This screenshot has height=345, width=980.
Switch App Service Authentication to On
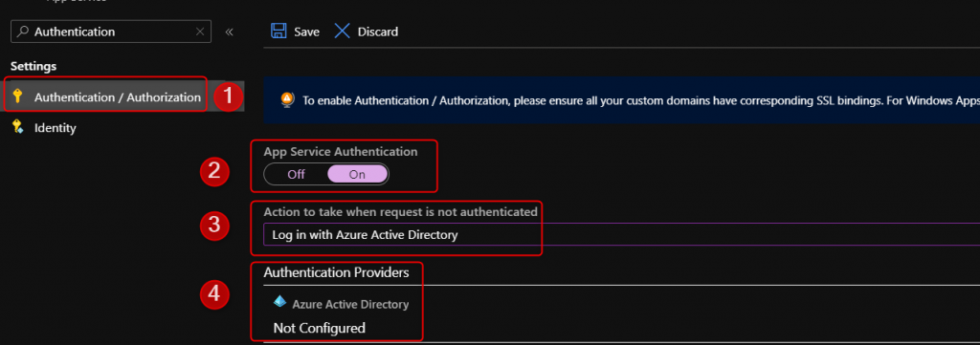click(x=358, y=175)
